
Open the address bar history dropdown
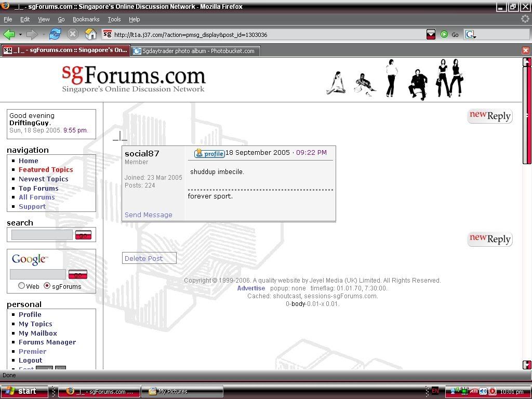tap(431, 35)
